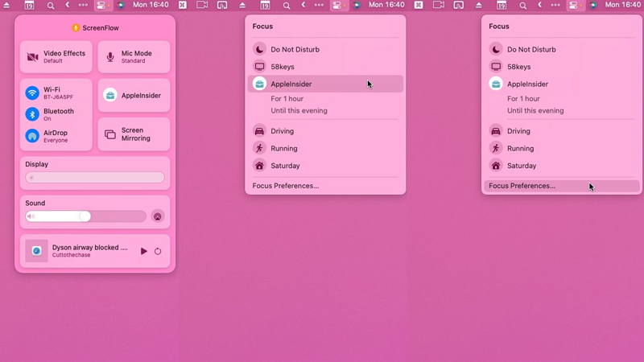This screenshot has width=644, height=362.
Task: Select 58keys focus in middle Focus menu
Action: tap(325, 67)
